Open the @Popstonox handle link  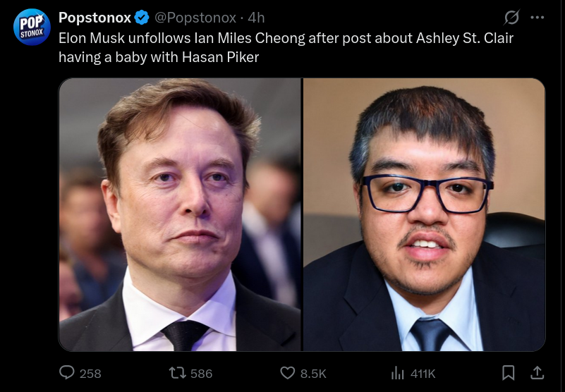pos(195,18)
